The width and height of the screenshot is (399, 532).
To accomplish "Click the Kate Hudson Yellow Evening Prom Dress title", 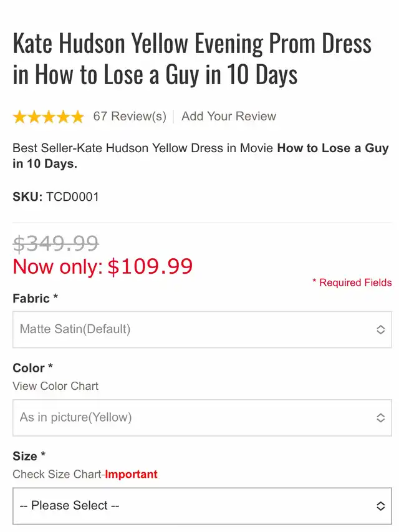I will coord(192,59).
